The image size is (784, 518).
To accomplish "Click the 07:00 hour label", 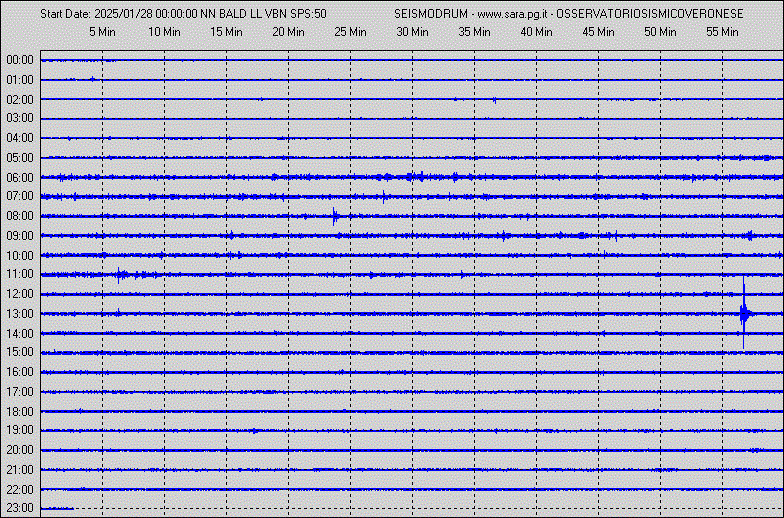I will [x=20, y=196].
